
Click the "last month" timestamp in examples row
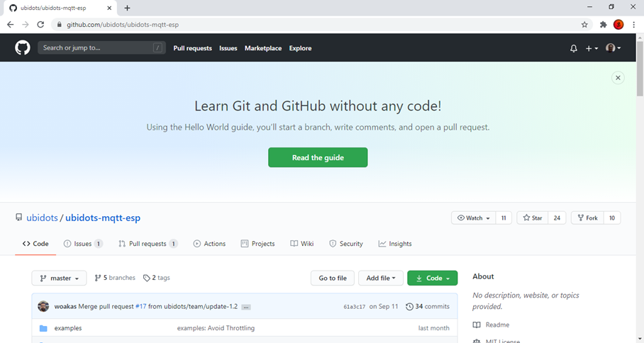point(434,328)
